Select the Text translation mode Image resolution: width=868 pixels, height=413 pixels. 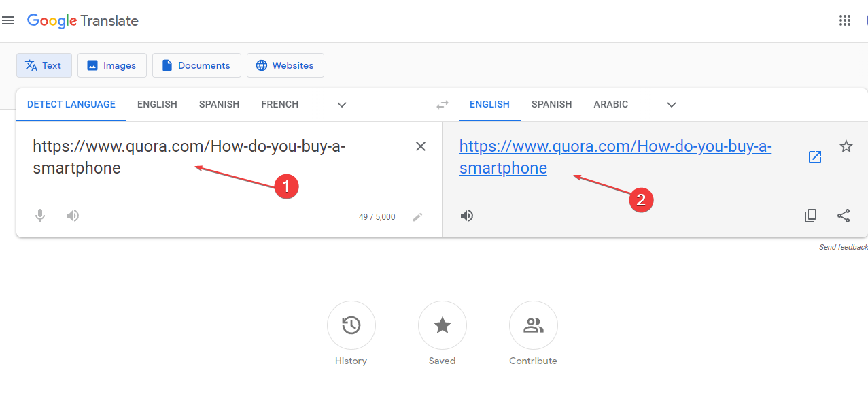coord(44,65)
